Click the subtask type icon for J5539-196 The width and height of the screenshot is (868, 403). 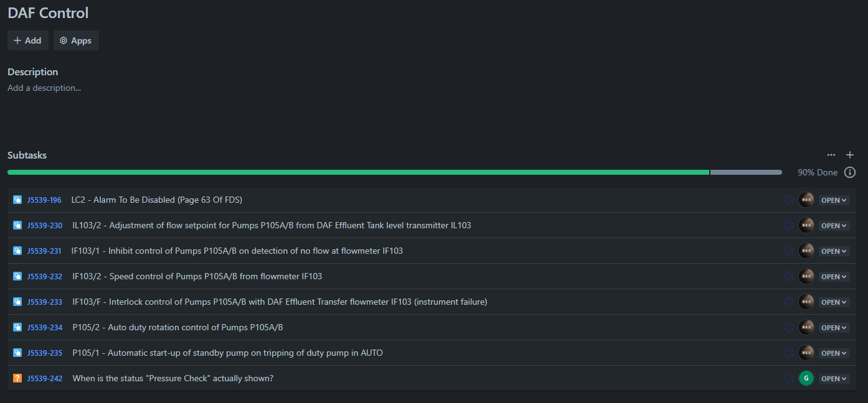17,200
